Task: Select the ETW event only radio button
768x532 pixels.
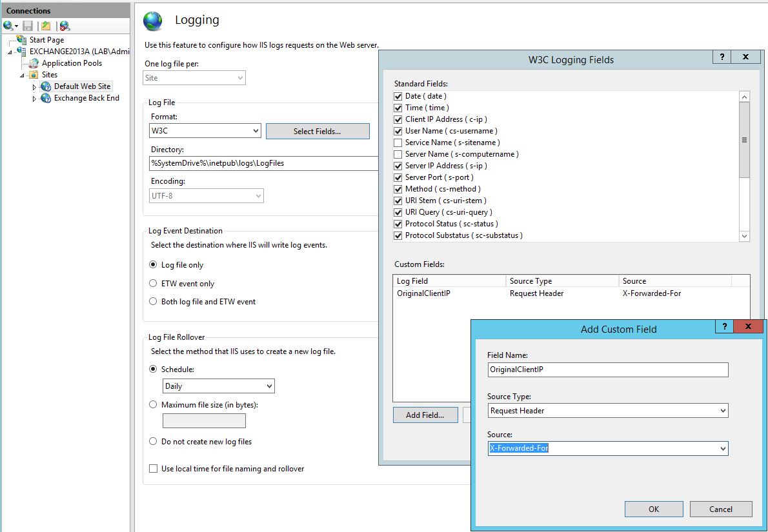Action: click(153, 283)
